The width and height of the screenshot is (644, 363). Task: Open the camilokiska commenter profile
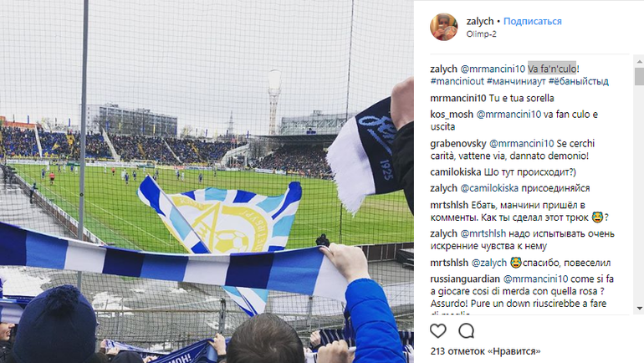click(455, 172)
